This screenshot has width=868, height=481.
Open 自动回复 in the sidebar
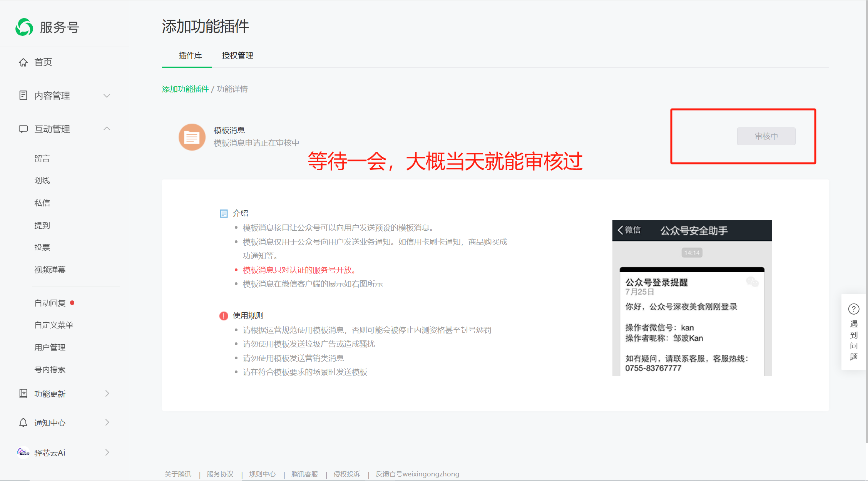pos(50,303)
